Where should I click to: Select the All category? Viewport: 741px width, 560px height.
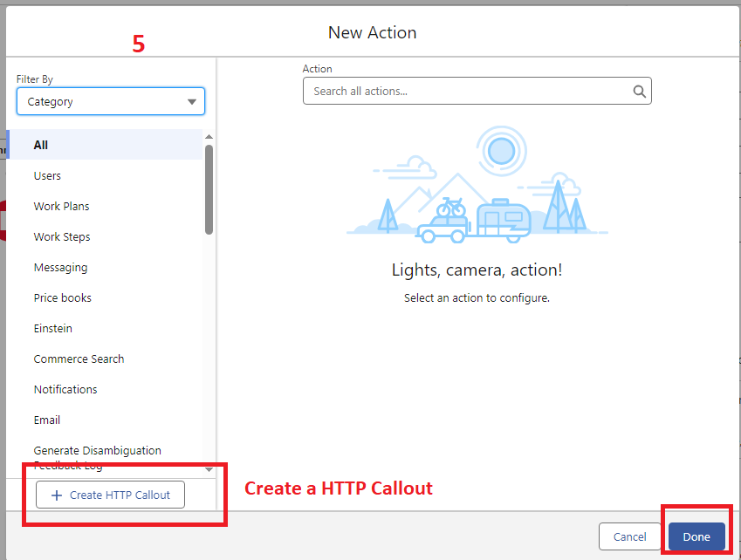(41, 145)
